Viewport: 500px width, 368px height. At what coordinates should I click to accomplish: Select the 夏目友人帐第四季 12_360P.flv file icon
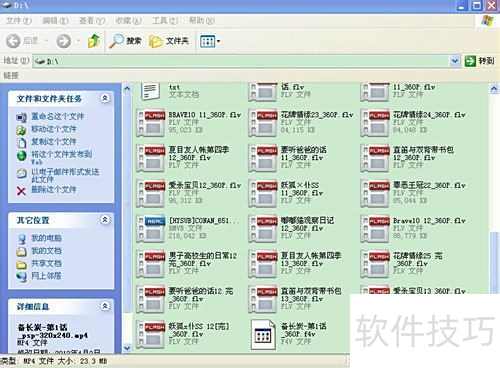151,158
